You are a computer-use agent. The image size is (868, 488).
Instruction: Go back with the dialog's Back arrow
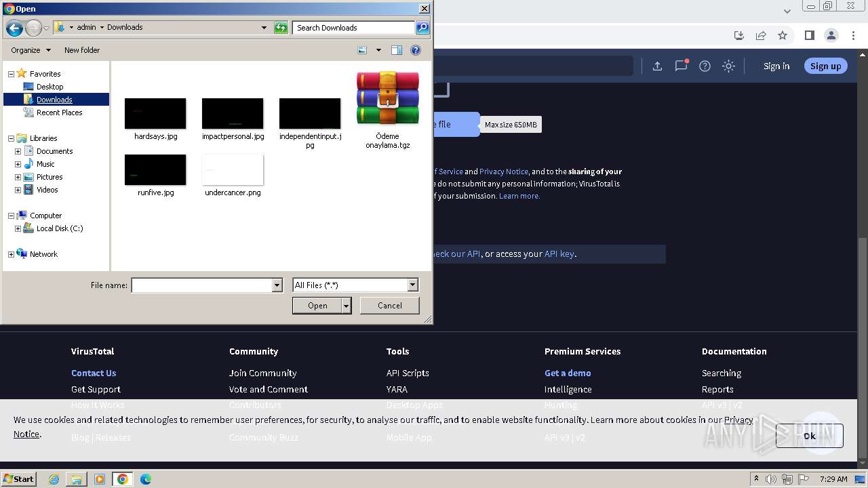[x=14, y=28]
